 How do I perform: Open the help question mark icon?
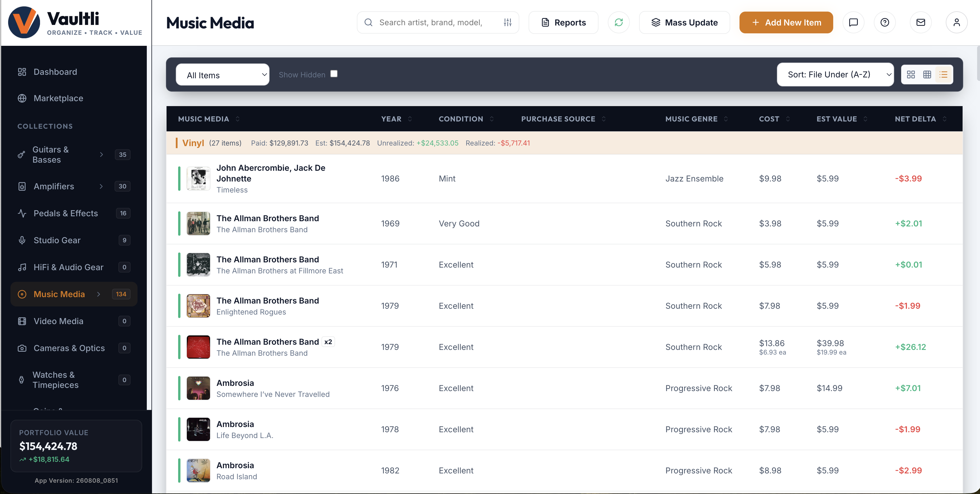coord(885,22)
